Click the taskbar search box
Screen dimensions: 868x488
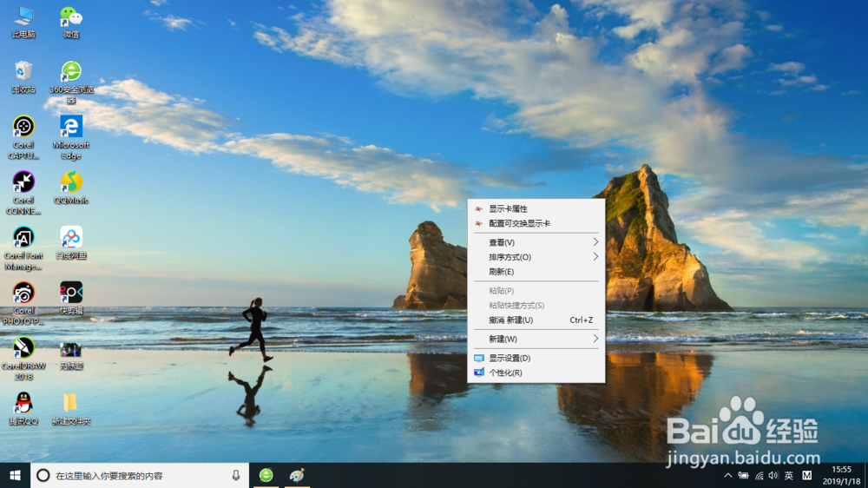(140, 475)
